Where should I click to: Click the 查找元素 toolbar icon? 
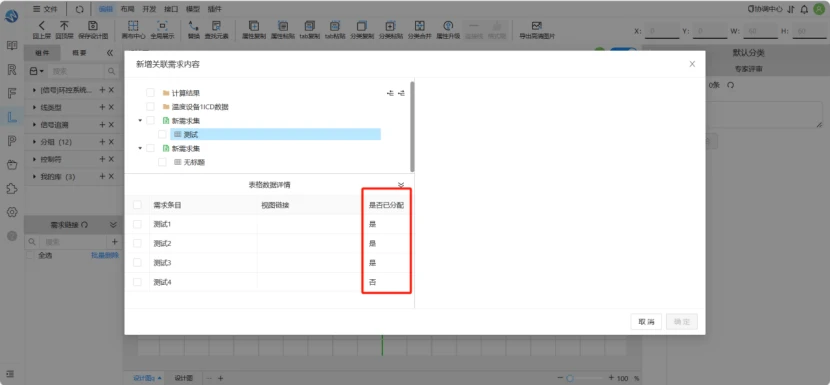click(x=216, y=25)
